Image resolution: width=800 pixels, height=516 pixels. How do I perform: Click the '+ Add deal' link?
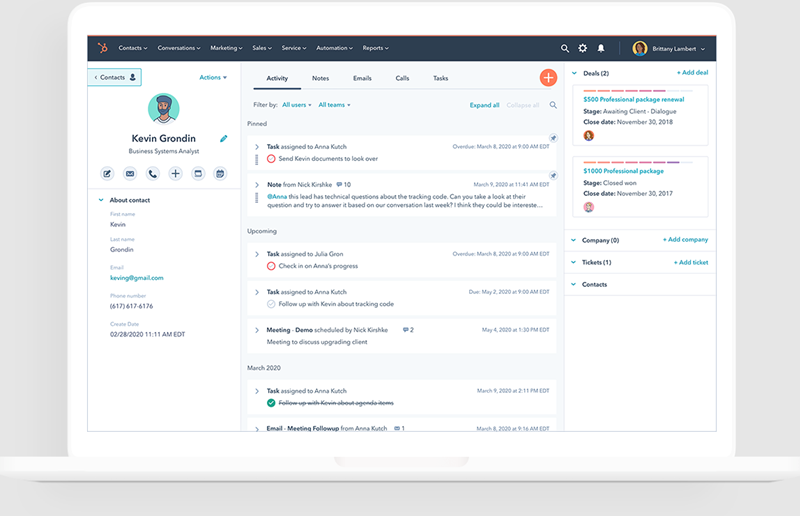coord(692,73)
